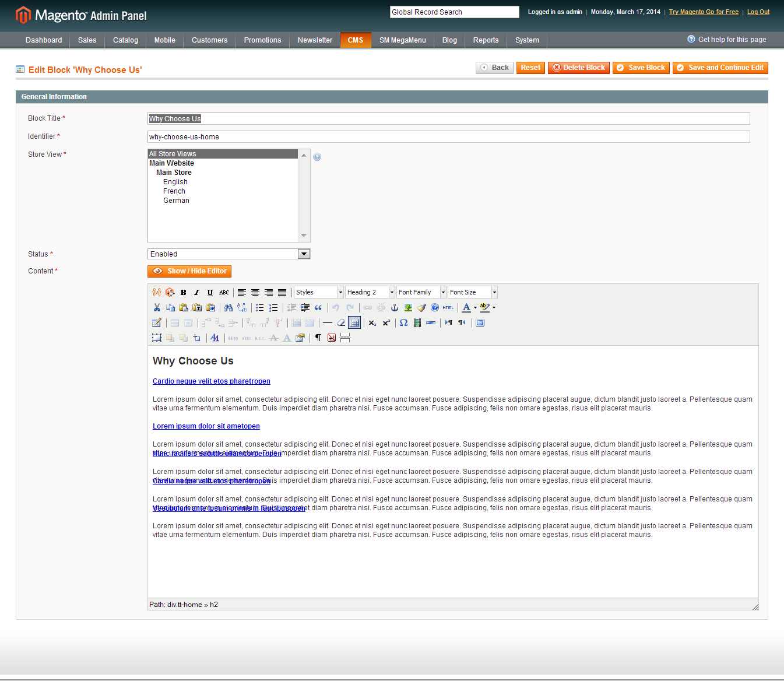Insert an anchor
This screenshot has height=681, width=784.
pos(395,308)
